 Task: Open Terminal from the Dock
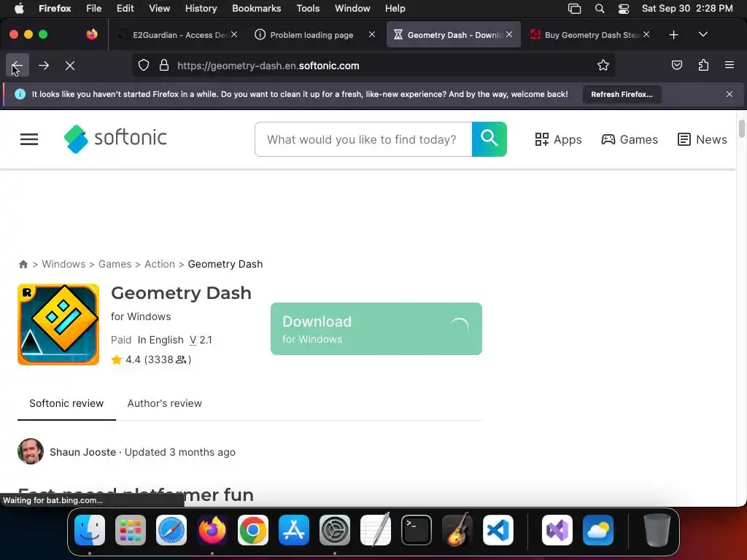(x=417, y=530)
